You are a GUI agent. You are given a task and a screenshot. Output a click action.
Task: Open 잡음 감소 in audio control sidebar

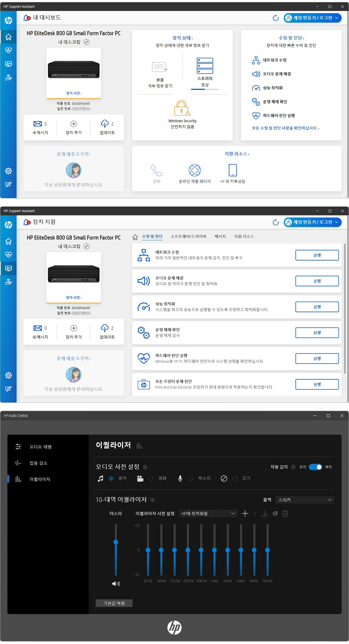click(x=38, y=463)
